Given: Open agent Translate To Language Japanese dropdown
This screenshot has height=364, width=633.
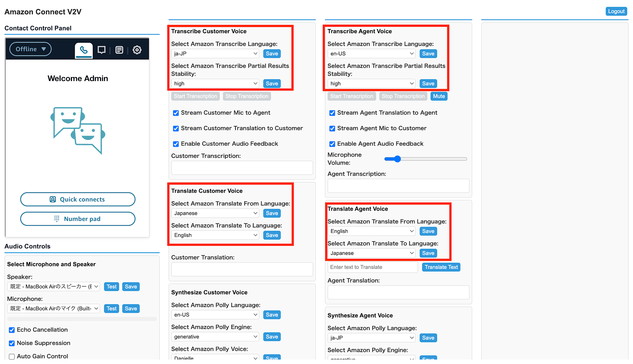Looking at the screenshot, I should coord(372,253).
